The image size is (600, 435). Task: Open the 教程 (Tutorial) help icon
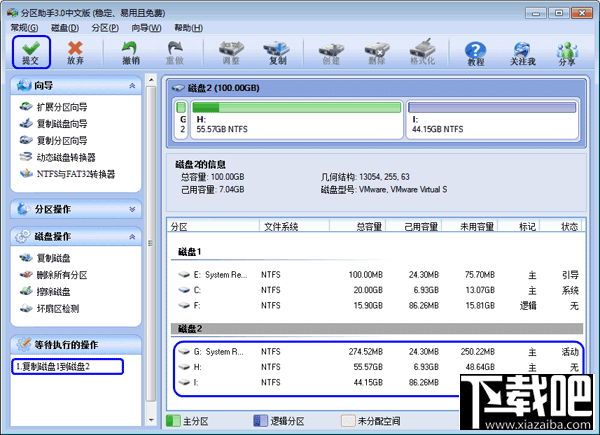point(476,53)
